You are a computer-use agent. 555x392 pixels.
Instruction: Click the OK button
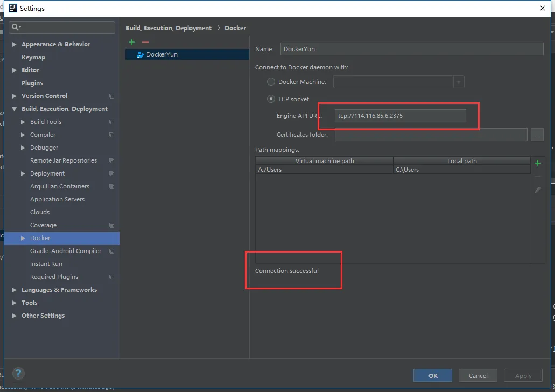(x=433, y=375)
